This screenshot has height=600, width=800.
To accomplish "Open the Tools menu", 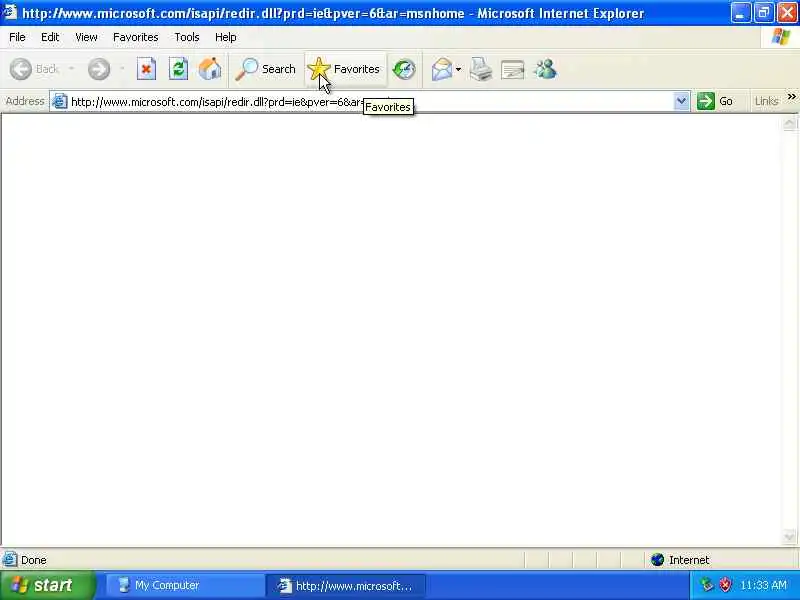I will 187,37.
